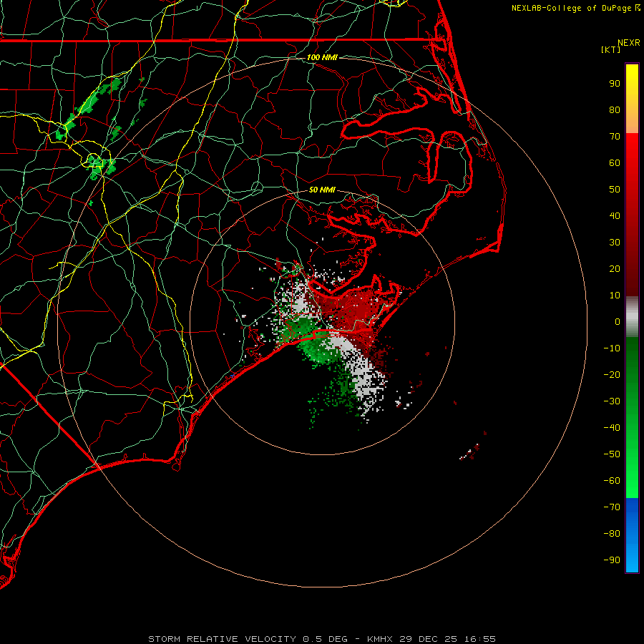
Task: Pick the yellow segment of the velocity color bar
Action: [632, 99]
